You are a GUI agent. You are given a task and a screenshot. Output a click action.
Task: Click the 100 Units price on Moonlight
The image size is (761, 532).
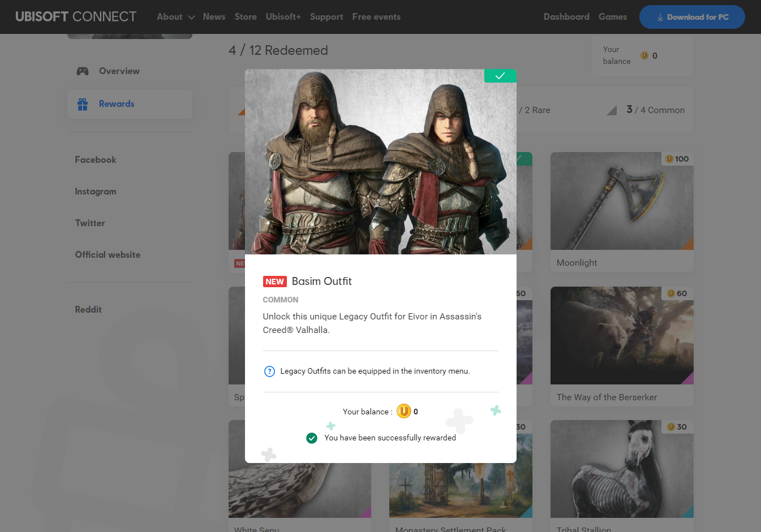(677, 159)
